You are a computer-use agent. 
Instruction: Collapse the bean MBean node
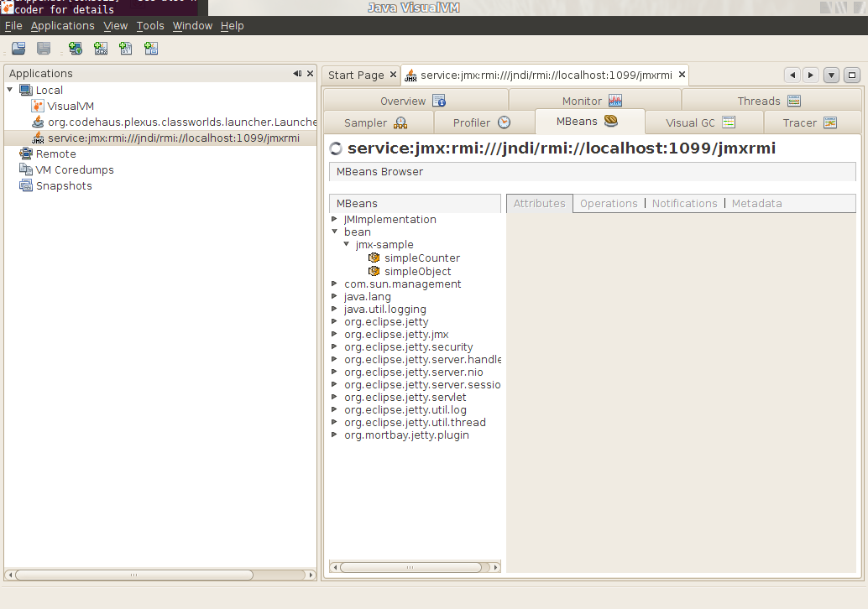[x=334, y=232]
